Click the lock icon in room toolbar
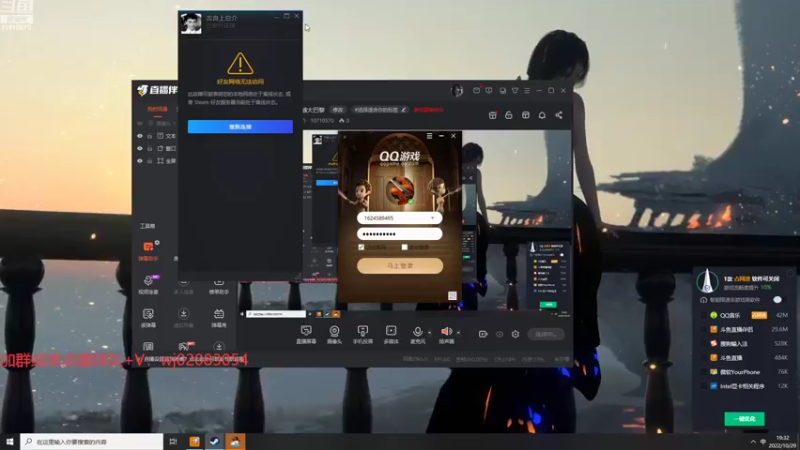This screenshot has width=800, height=450. point(509,115)
